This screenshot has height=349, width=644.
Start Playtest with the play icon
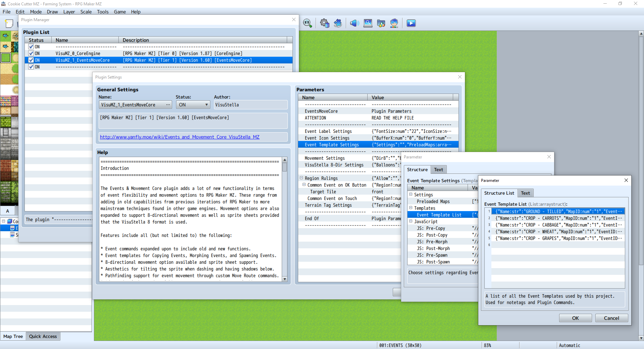pos(411,23)
